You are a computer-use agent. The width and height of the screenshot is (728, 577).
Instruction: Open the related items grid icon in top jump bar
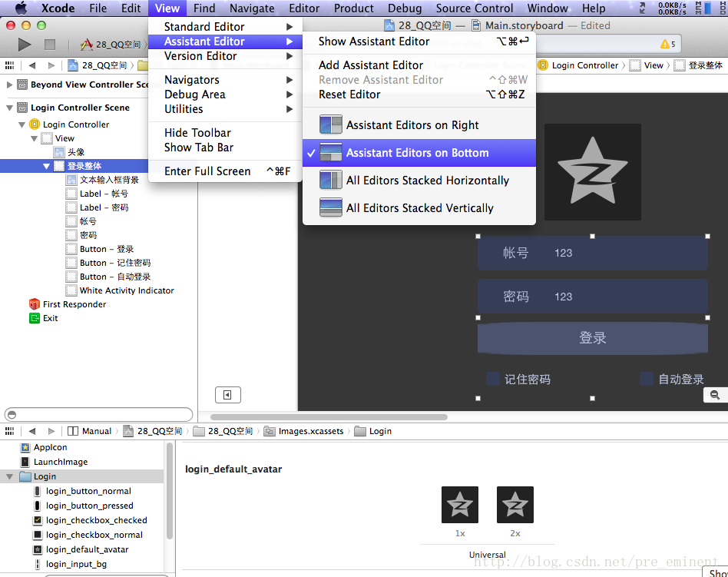point(9,65)
